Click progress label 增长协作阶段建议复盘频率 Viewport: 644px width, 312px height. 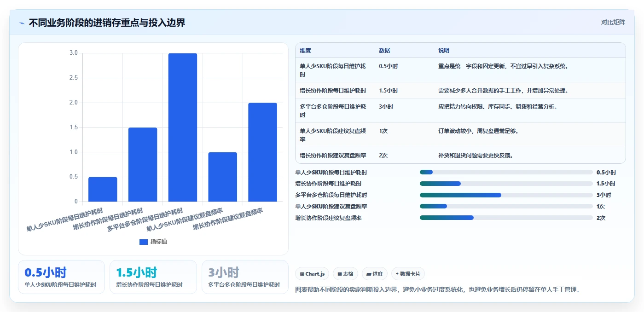pyautogui.click(x=328, y=218)
